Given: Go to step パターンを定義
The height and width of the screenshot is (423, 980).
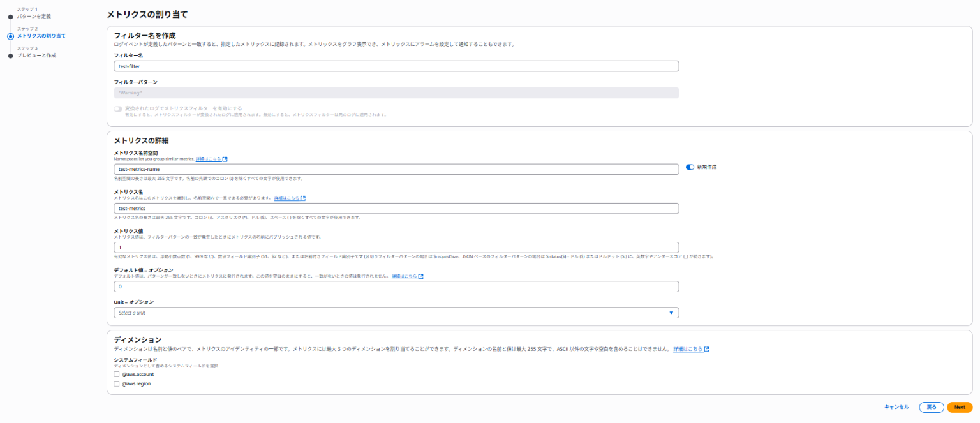Looking at the screenshot, I should tap(34, 16).
